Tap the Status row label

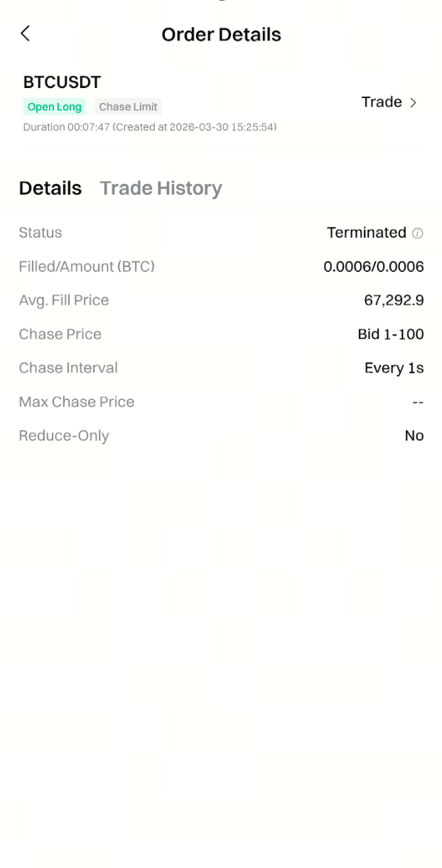pos(41,233)
